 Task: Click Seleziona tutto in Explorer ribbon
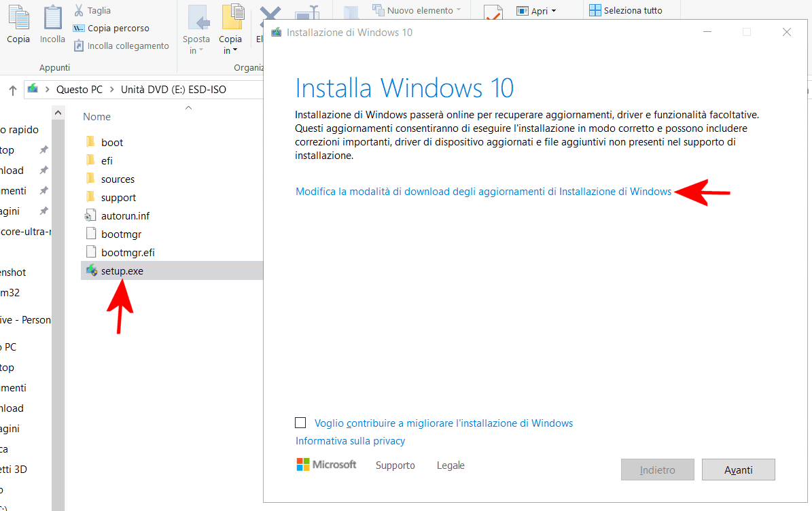click(626, 10)
